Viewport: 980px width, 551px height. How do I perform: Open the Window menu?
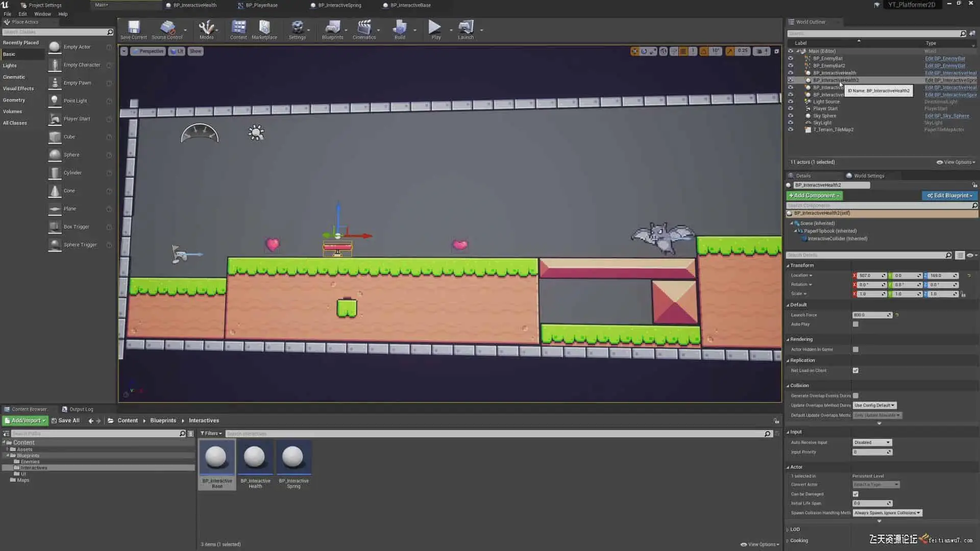(42, 14)
